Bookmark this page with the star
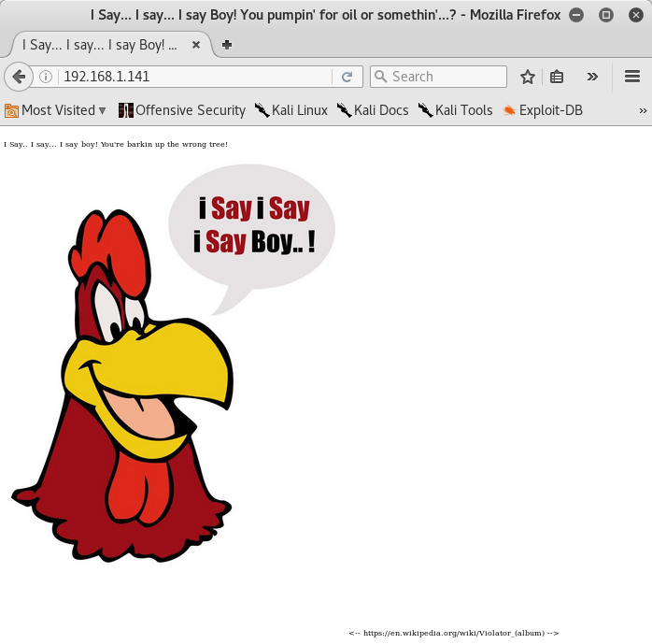Screen dimensions: 652x644 click(x=528, y=77)
